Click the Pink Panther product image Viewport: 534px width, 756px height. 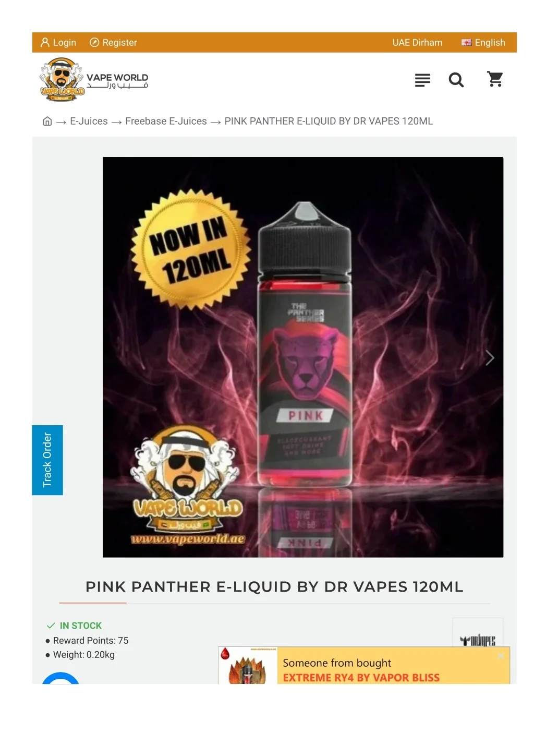[x=303, y=357]
